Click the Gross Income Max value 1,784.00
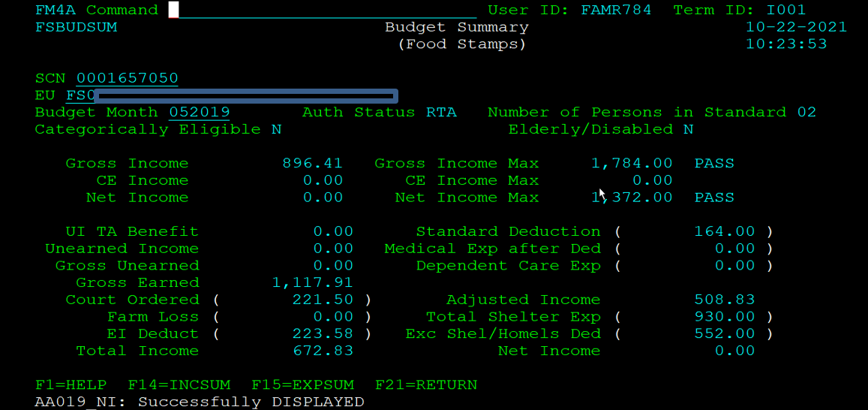The height and width of the screenshot is (410, 868). point(632,164)
